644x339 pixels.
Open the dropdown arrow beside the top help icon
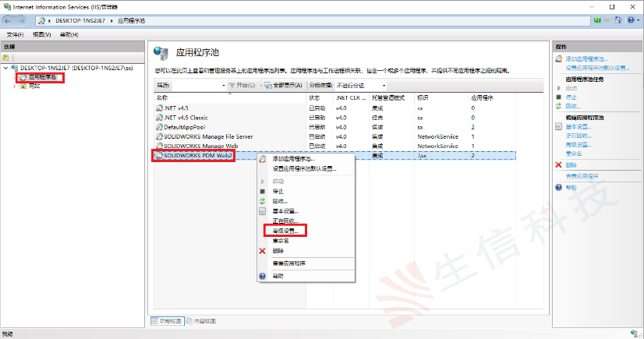tap(638, 20)
